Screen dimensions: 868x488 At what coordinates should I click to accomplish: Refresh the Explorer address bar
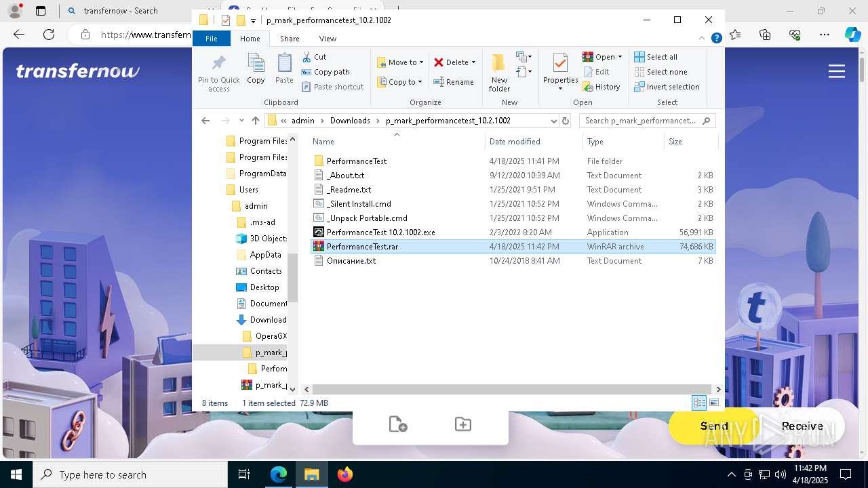tap(566, 121)
